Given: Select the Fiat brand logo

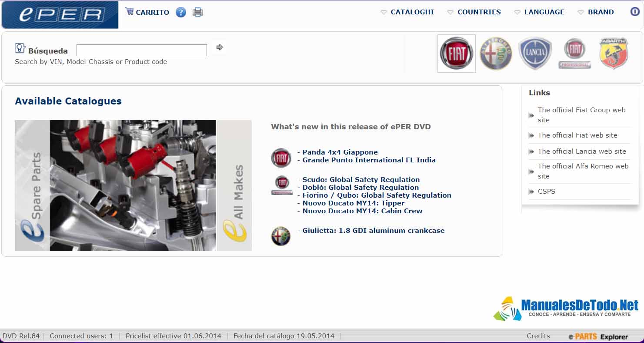Looking at the screenshot, I should (x=457, y=54).
